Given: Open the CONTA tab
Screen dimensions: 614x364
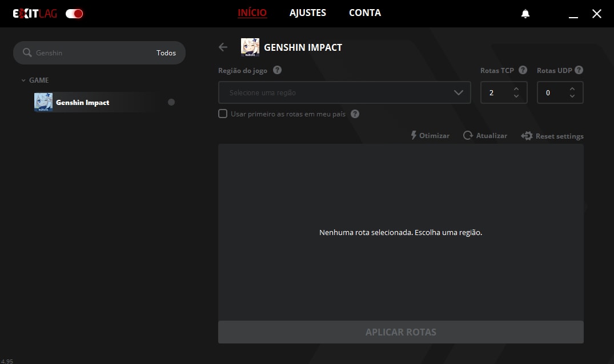Looking at the screenshot, I should tap(364, 13).
